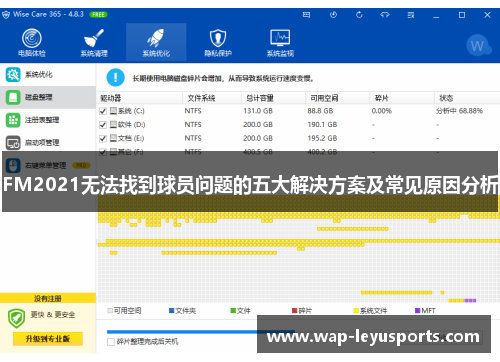The image size is (500, 362).
Task: Click NTFS in the 系统 (C:) row
Action: click(193, 111)
